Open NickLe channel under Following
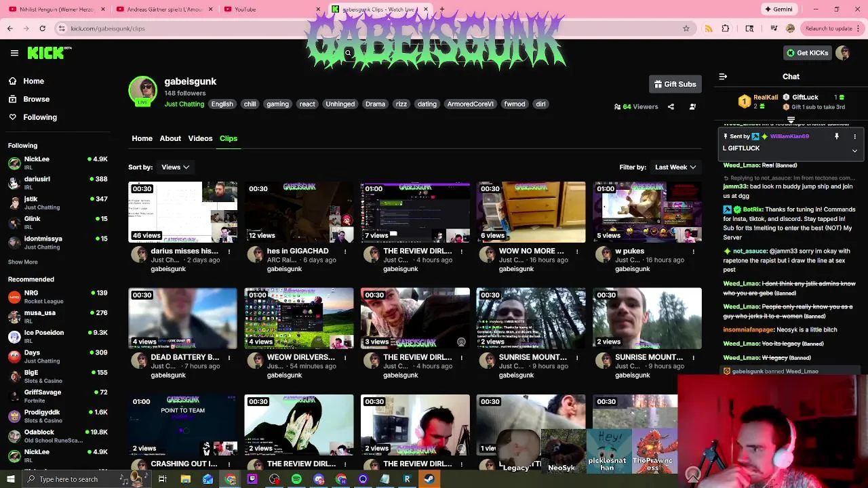The height and width of the screenshot is (488, 868). (58, 163)
